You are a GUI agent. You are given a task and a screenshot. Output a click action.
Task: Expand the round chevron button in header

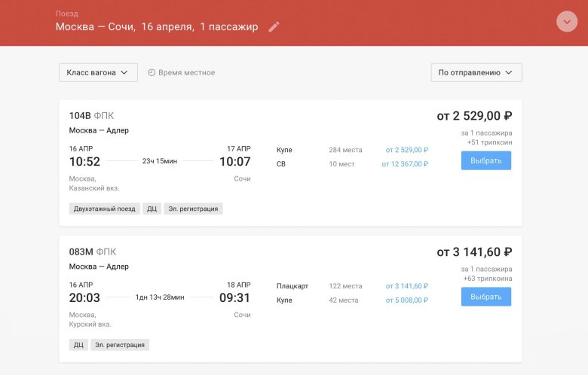click(566, 22)
